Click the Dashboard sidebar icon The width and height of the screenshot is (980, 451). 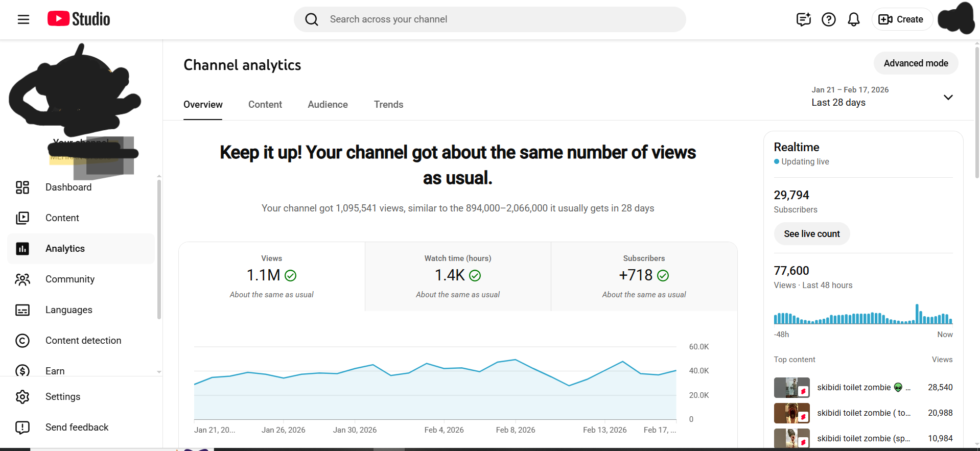pyautogui.click(x=22, y=187)
